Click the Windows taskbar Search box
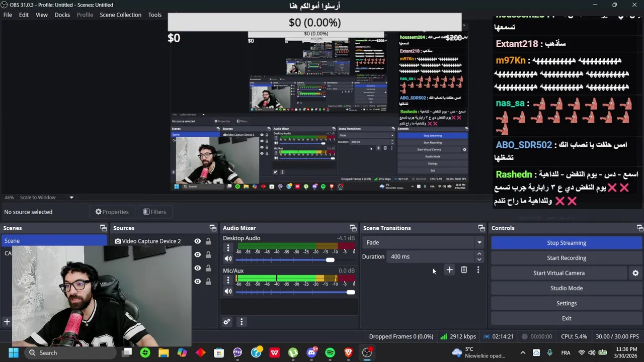Viewport: 644px width, 362px height. (70, 353)
